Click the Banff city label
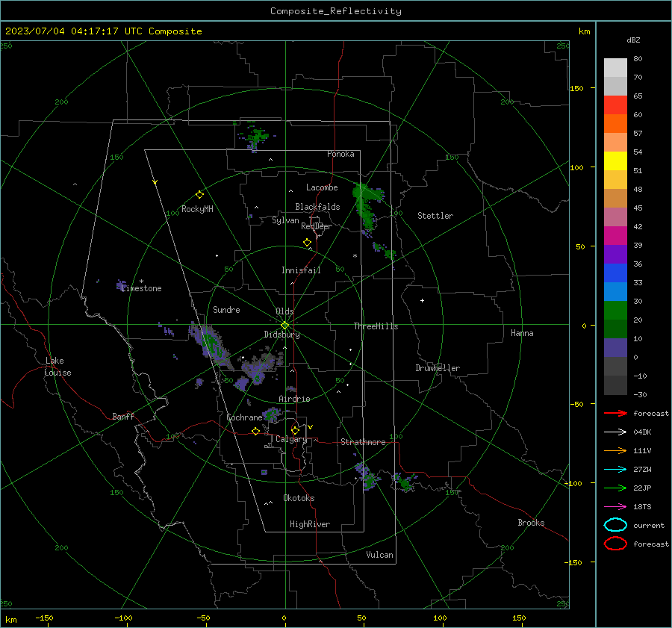The height and width of the screenshot is (628, 672). [123, 416]
